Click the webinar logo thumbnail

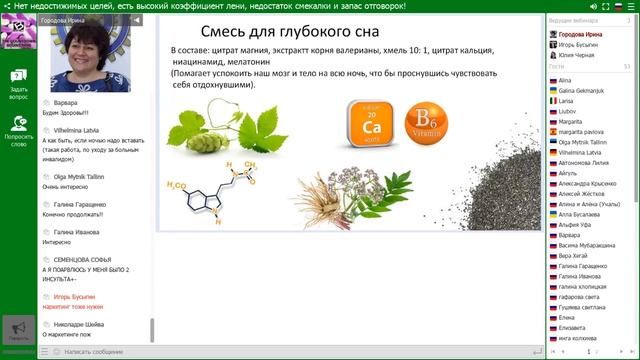(x=19, y=31)
